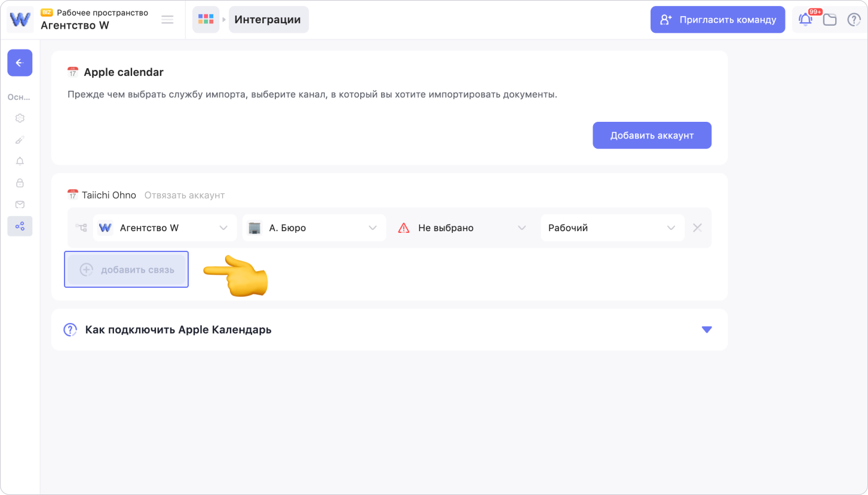Open the folder icon in top bar
Viewport: 868px width, 495px height.
[x=830, y=20]
